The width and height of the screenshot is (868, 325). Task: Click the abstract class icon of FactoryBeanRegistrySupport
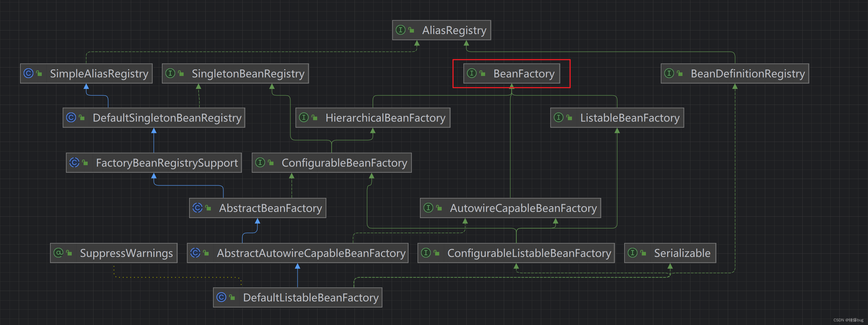pos(74,162)
